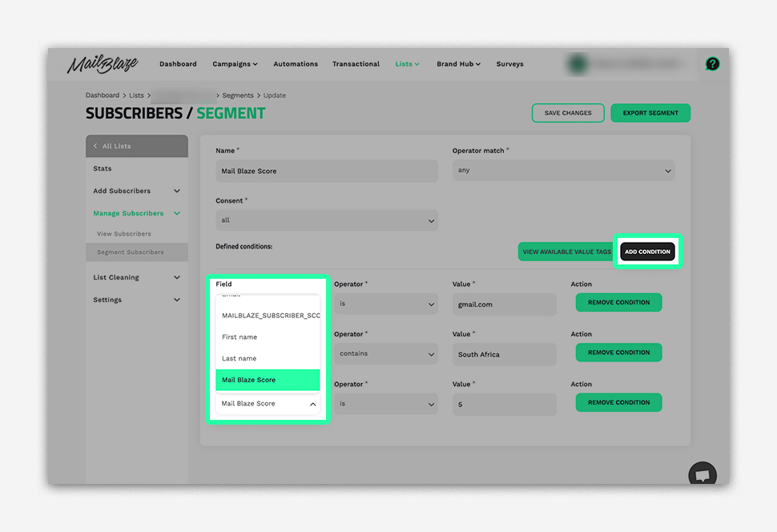This screenshot has height=532, width=777.
Task: Expand List Cleaning section
Action: pyautogui.click(x=137, y=277)
